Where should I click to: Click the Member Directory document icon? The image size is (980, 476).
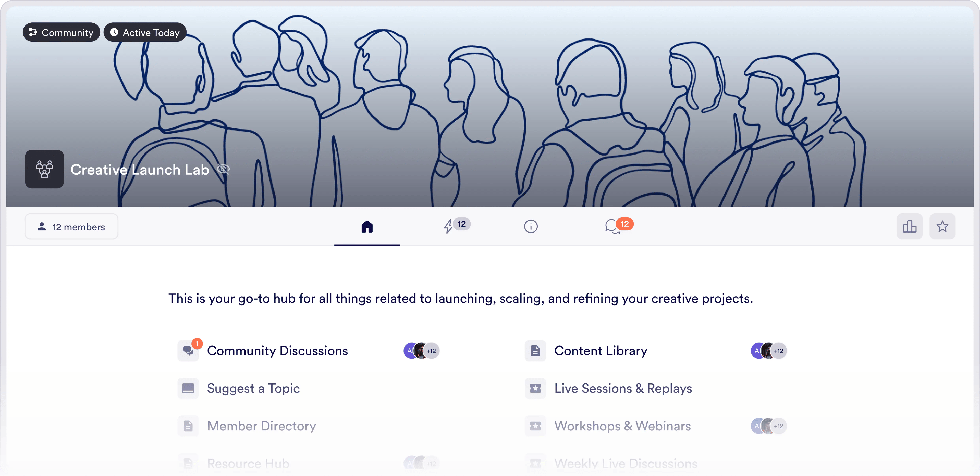coord(188,426)
